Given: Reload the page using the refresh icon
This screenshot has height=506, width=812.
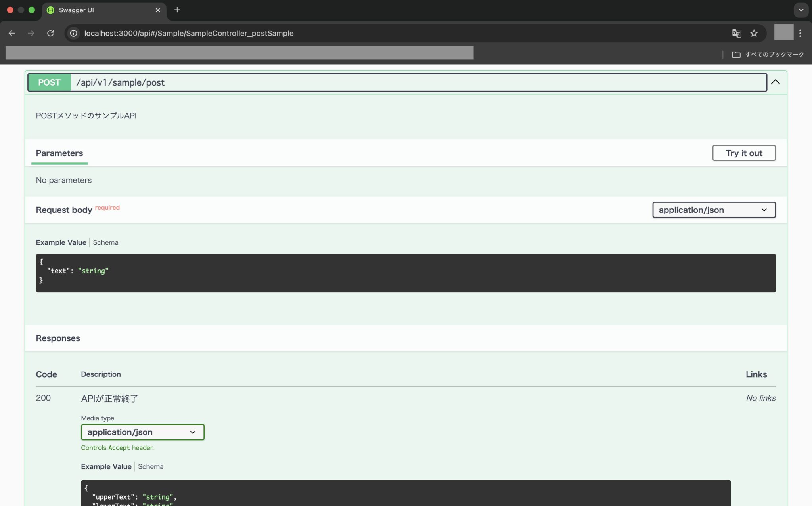Looking at the screenshot, I should coord(51,33).
